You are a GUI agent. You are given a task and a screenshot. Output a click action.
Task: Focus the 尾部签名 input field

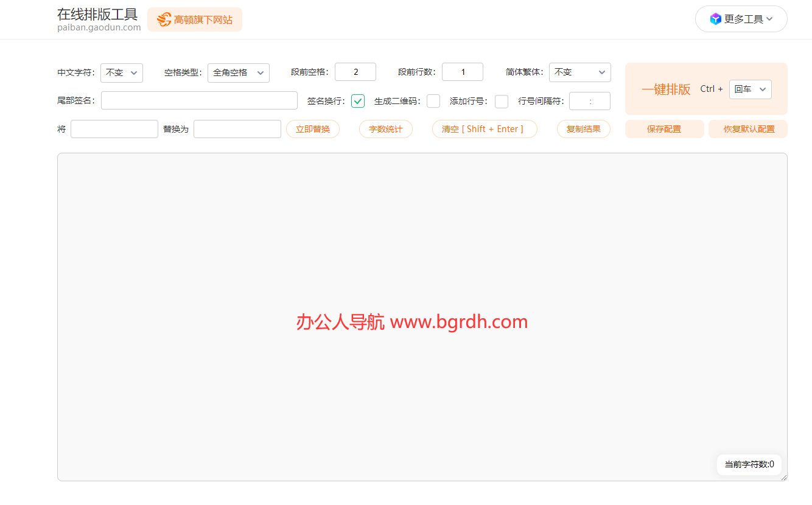click(x=199, y=100)
